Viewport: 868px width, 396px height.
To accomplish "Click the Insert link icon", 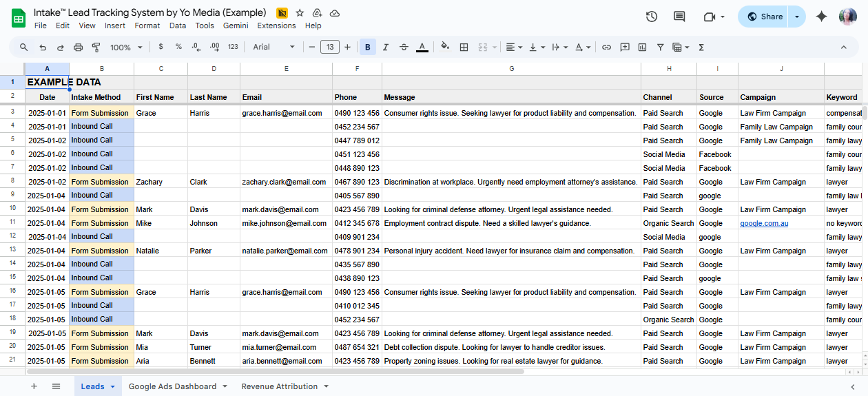I will click(x=606, y=48).
